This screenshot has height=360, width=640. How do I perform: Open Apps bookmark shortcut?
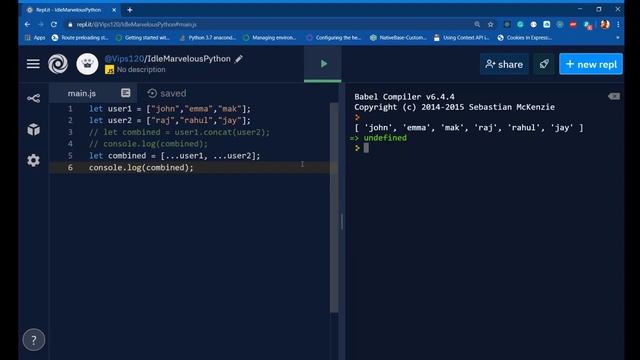click(35, 38)
